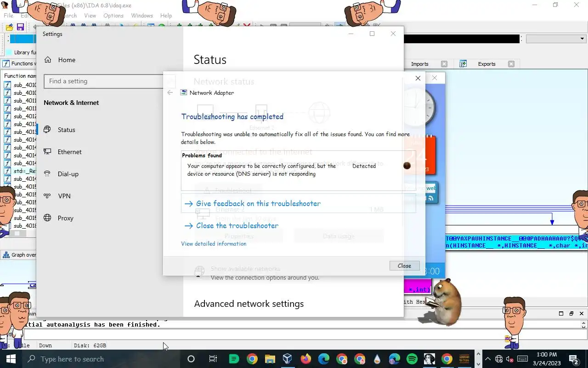Click the IDA navigation band overview
The image size is (588, 368).
(462, 39)
